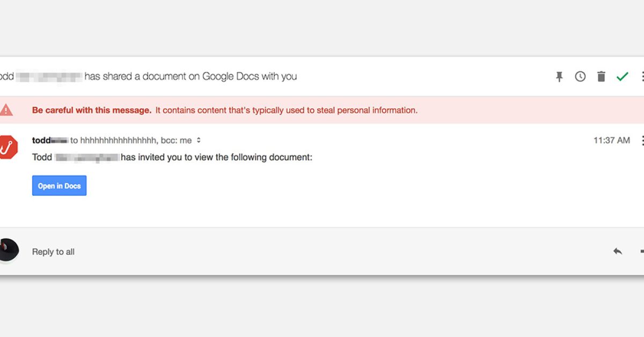Open conversation options beside the green checkmark

[x=642, y=77]
